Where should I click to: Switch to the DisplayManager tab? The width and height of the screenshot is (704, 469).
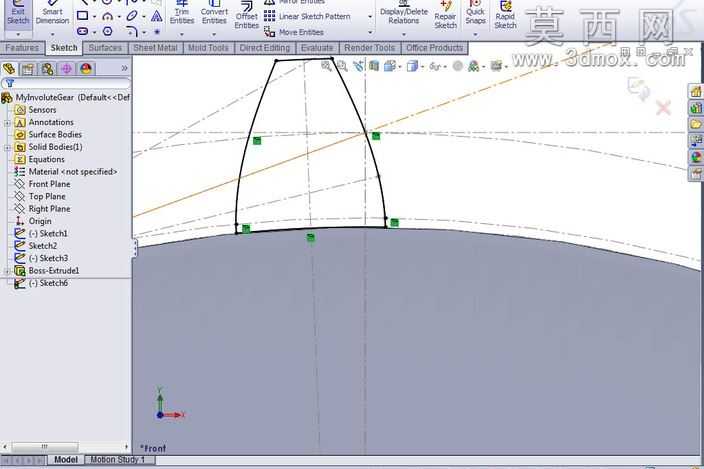(x=86, y=69)
